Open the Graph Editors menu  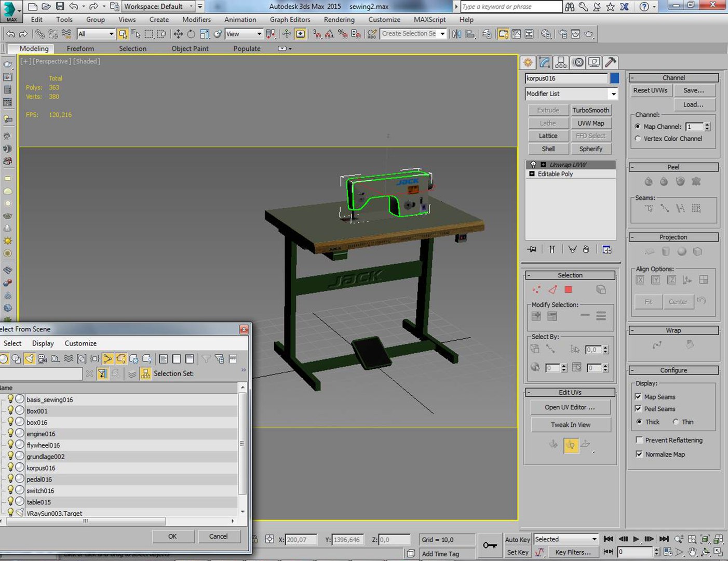point(290,20)
